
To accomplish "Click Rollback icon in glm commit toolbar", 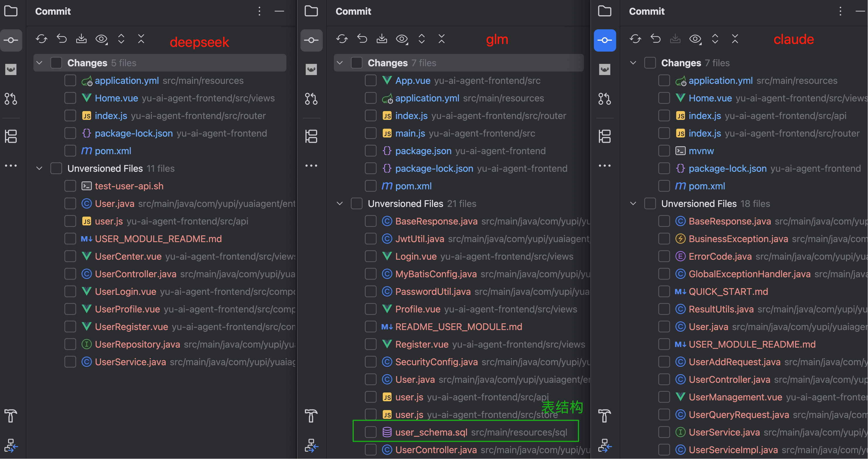I will (x=362, y=39).
